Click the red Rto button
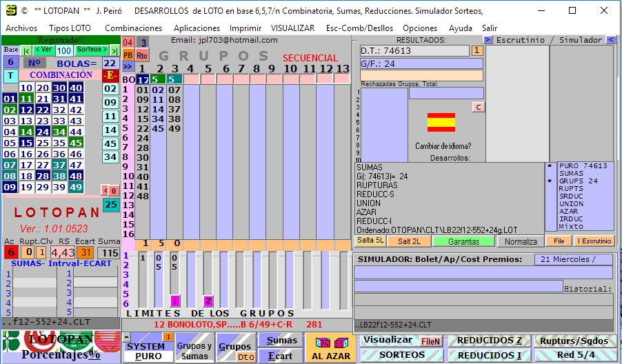This screenshot has width=622, height=364. pos(142,55)
